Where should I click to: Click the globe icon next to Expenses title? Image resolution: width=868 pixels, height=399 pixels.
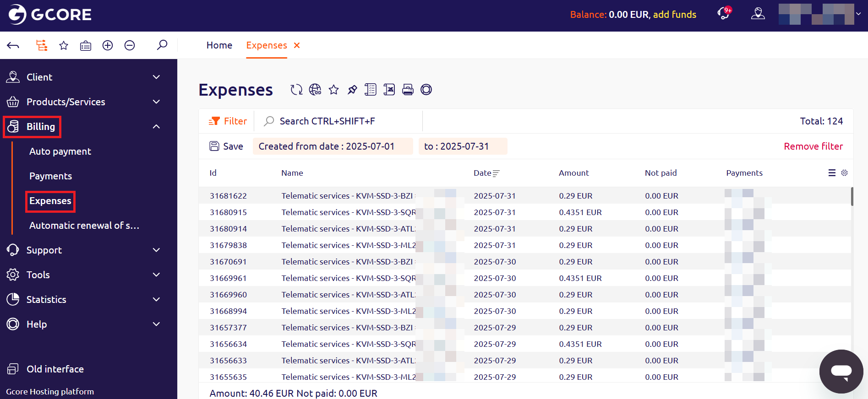tap(315, 90)
